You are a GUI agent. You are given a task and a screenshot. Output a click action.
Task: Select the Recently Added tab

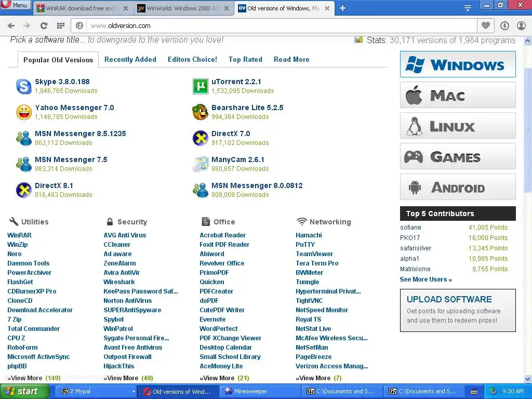tap(130, 59)
